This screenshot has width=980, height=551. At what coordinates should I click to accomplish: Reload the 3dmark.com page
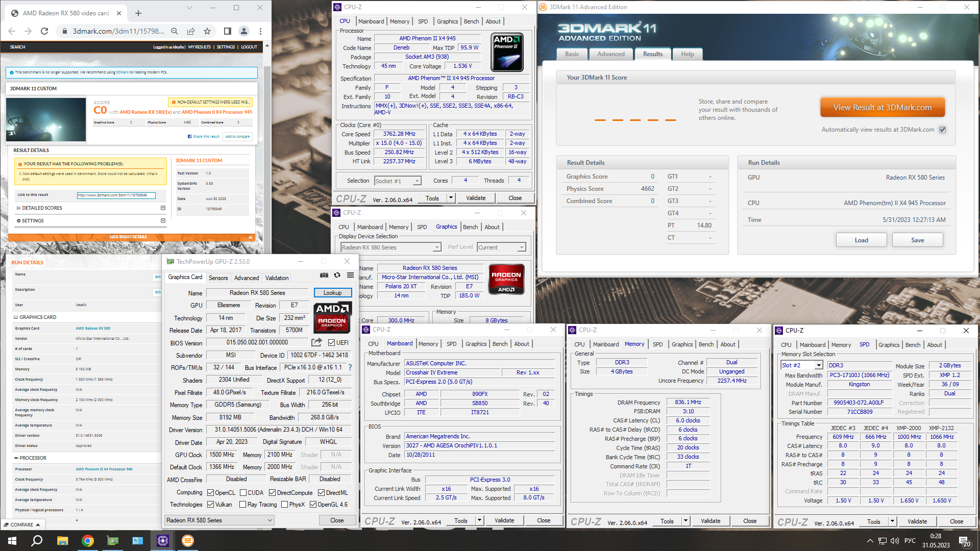click(44, 31)
